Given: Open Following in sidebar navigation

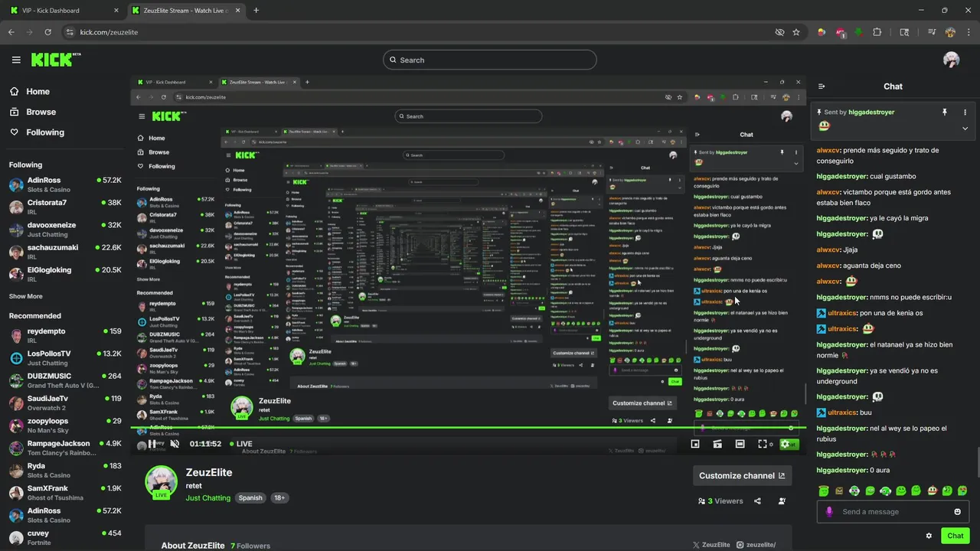Looking at the screenshot, I should [37, 132].
